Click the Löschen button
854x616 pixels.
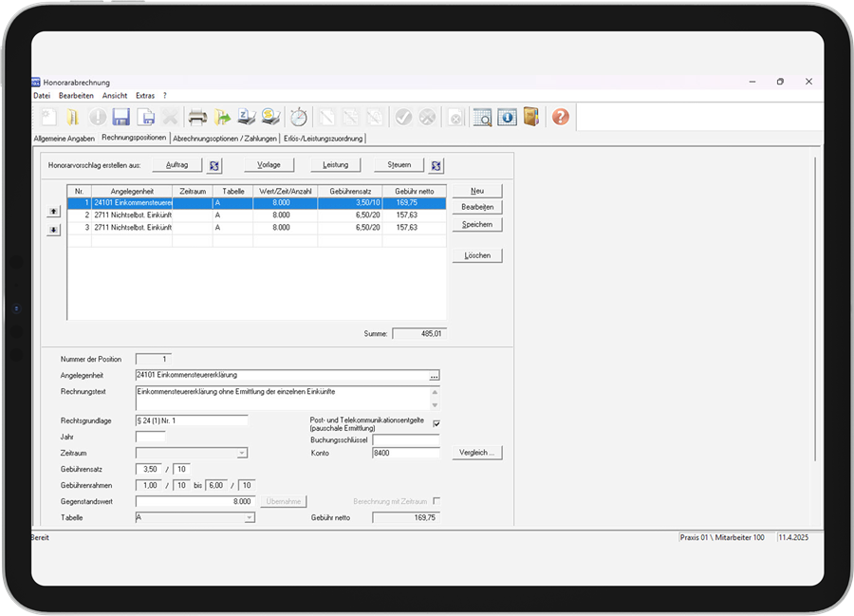pyautogui.click(x=477, y=255)
